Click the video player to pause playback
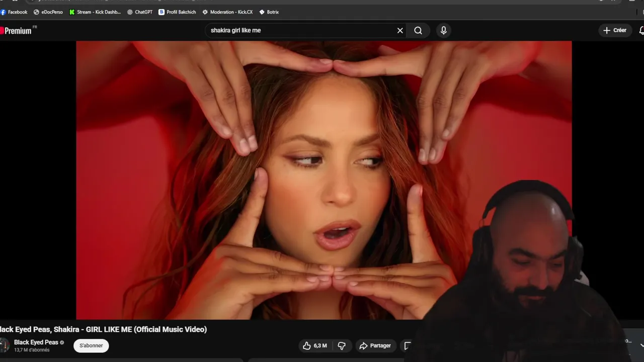644x362 pixels. tap(324, 180)
